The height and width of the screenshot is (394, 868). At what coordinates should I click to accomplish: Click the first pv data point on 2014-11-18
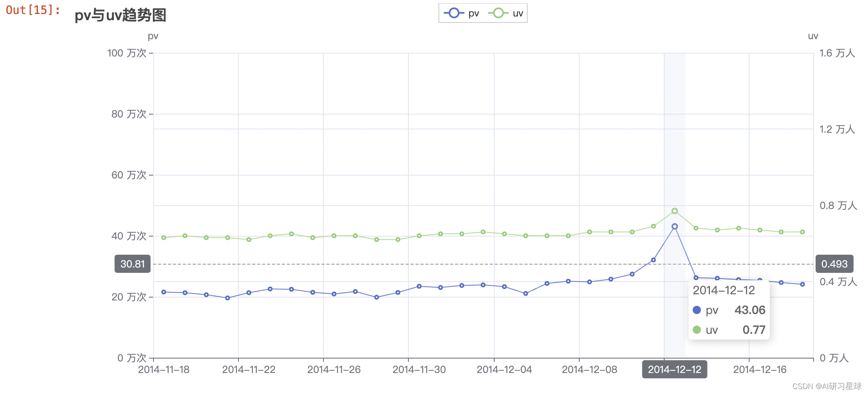pos(164,292)
